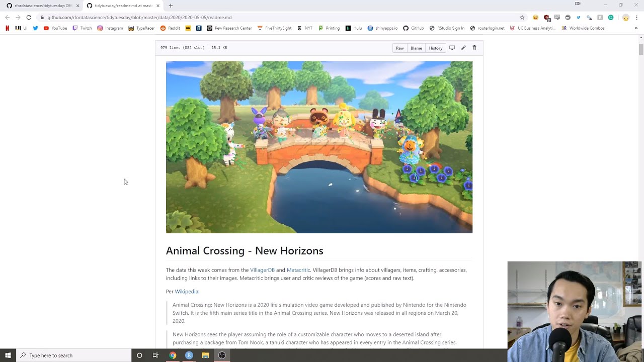
Task: Open File Explorer from the taskbar
Action: (x=205, y=355)
